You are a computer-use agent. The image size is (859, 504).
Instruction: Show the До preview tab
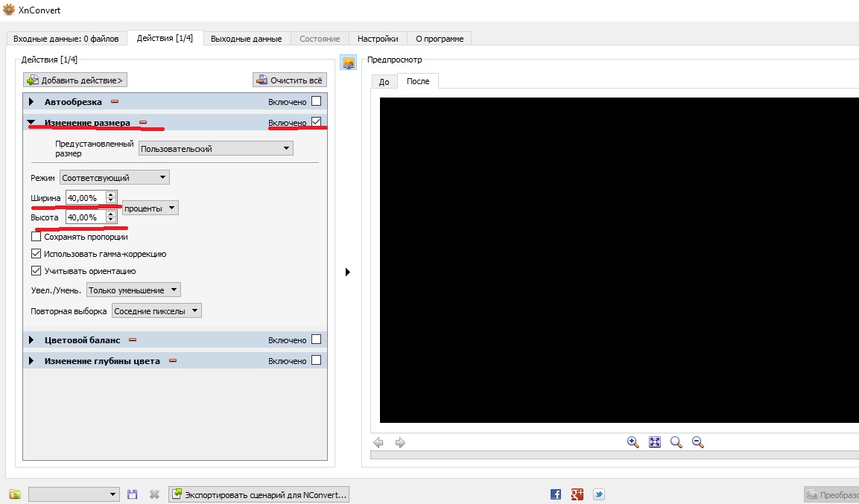[384, 82]
